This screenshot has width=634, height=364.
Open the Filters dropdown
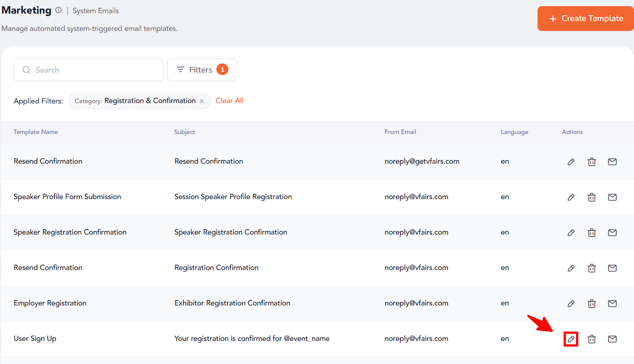[202, 70]
